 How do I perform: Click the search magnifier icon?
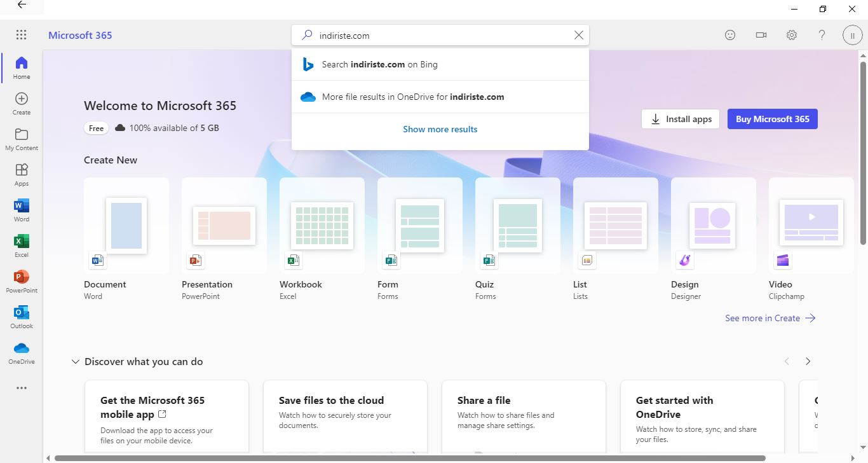pos(307,35)
